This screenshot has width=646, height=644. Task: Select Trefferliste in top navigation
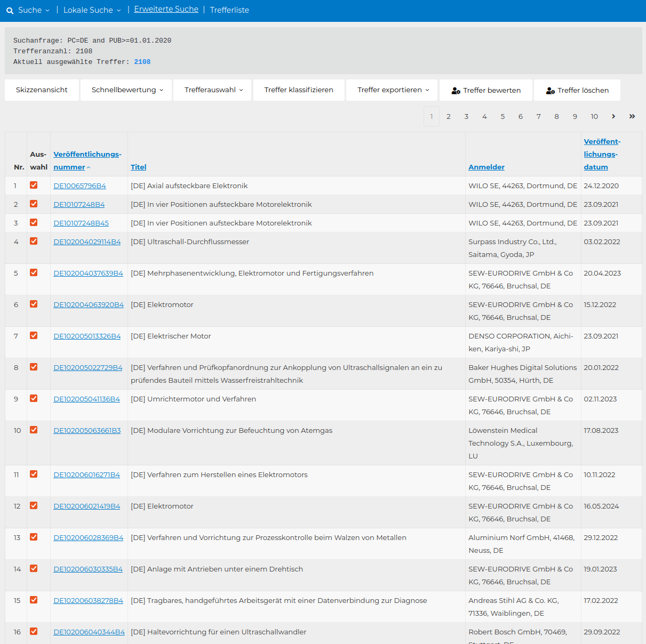click(x=229, y=10)
